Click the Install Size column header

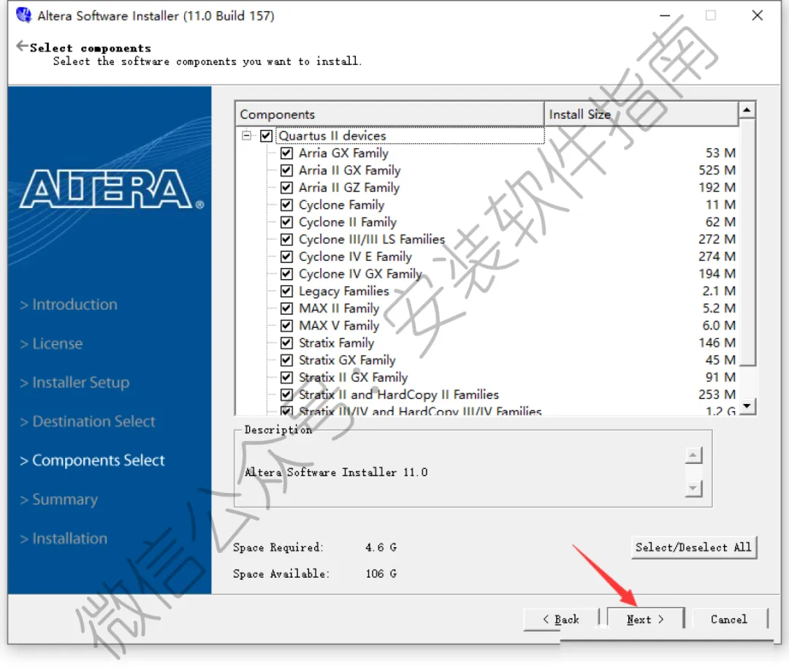[x=641, y=114]
